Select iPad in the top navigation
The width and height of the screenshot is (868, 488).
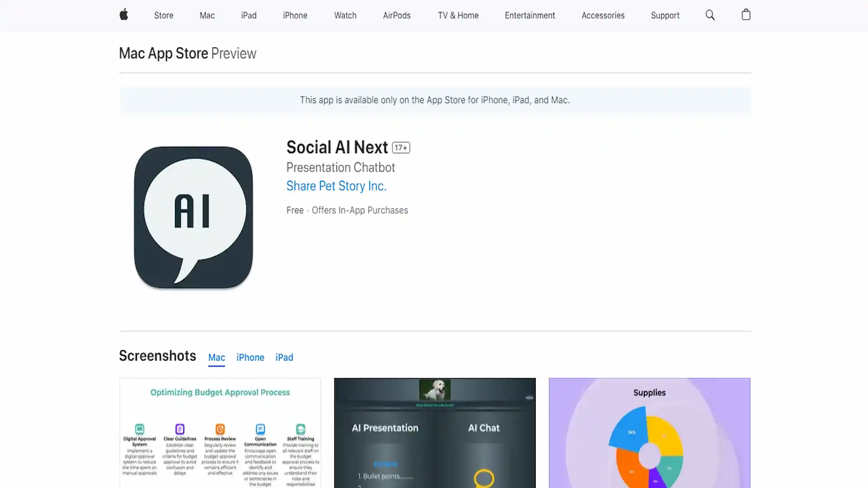tap(249, 15)
